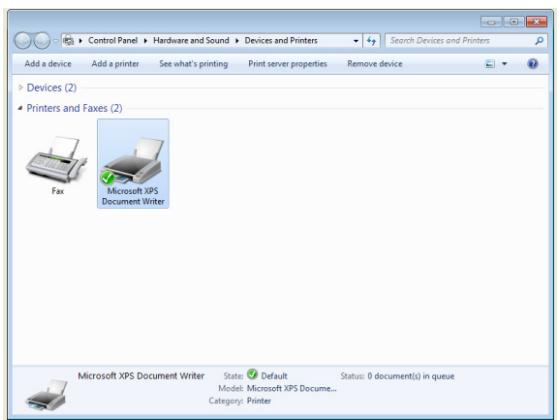
Task: Click the refresh button beside address bar
Action: pyautogui.click(x=371, y=41)
